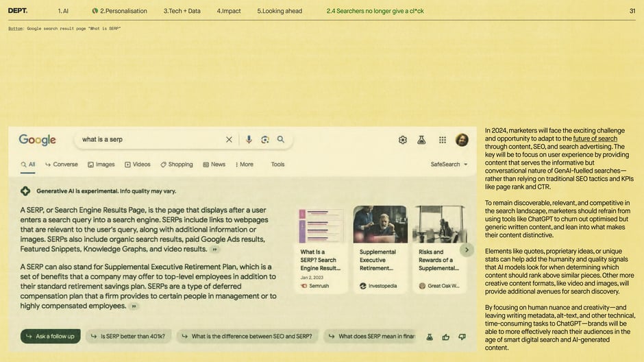Click the "2.4 Searchers no longer" heading
Image resolution: width=644 pixels, height=362 pixels.
(375, 11)
